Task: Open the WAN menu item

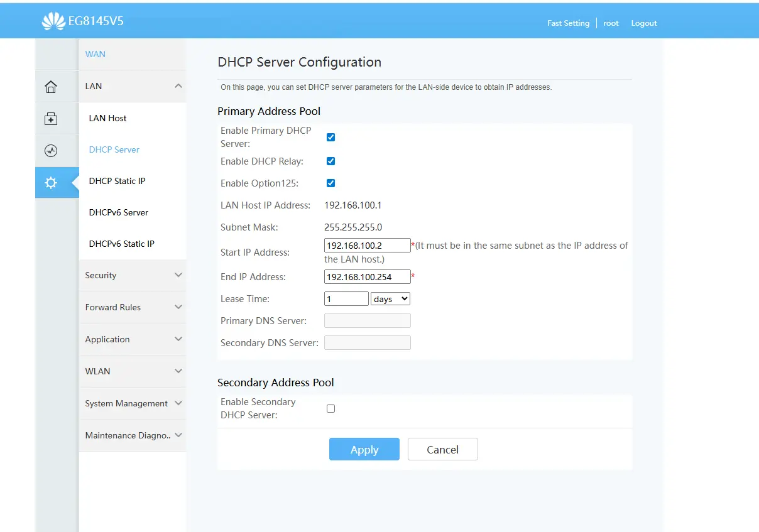Action: 96,54
